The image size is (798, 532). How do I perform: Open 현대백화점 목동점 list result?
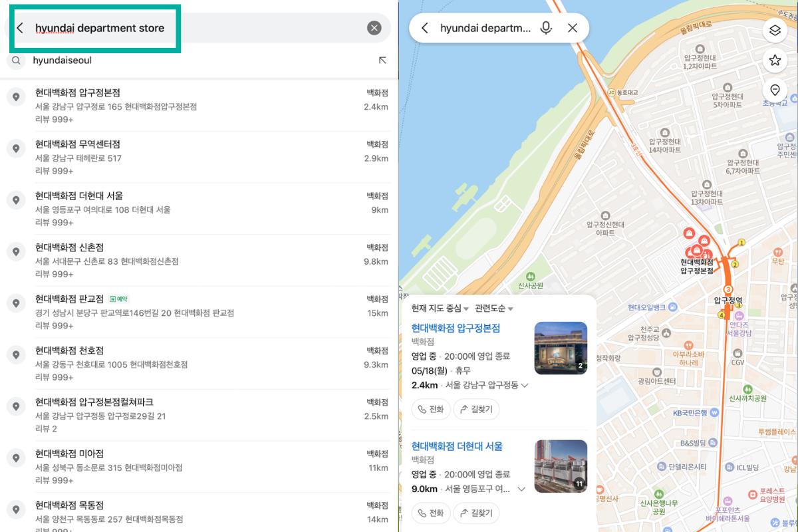198,513
